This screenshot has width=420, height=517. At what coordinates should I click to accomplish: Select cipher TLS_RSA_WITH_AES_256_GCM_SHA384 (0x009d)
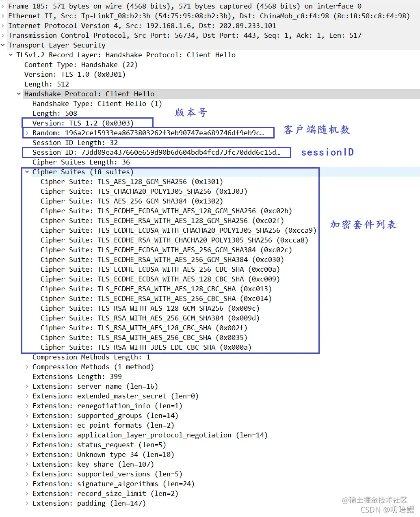pos(150,318)
